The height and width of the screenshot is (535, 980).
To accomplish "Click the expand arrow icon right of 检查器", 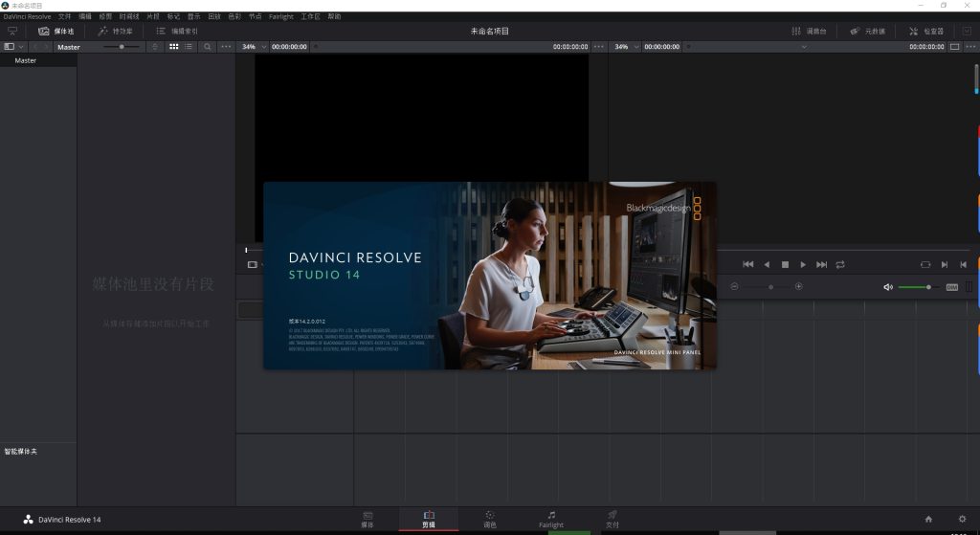I will coord(967,31).
